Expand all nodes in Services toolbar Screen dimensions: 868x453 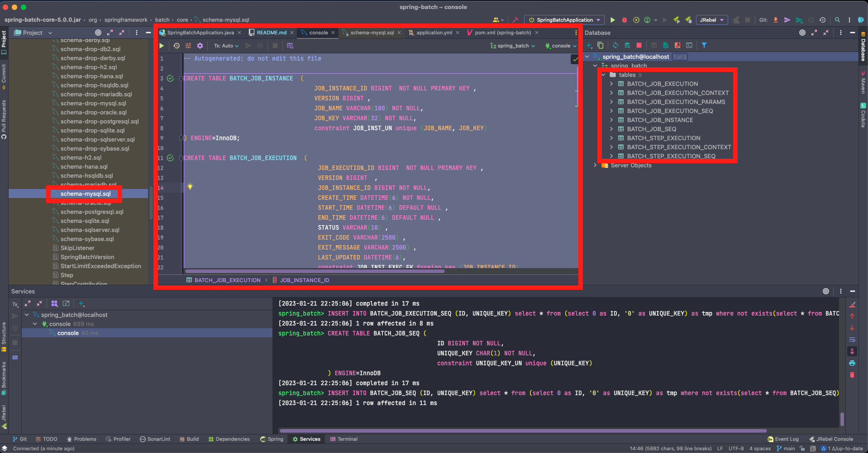tap(28, 304)
